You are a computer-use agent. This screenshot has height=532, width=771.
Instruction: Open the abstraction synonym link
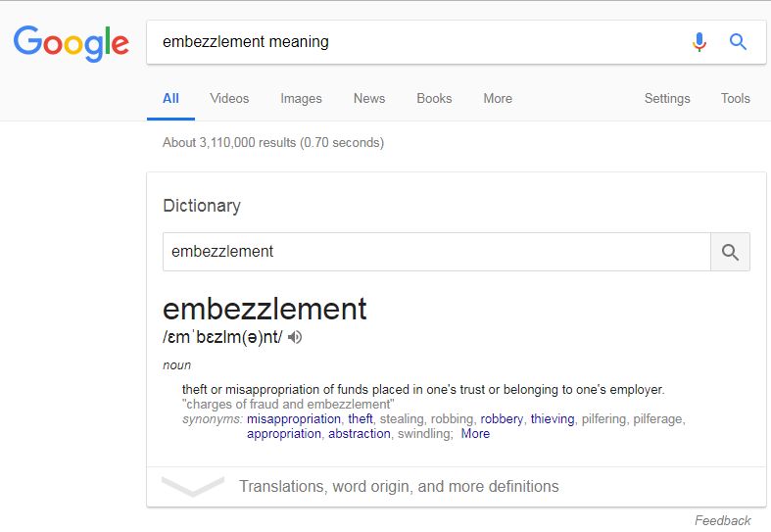(360, 434)
